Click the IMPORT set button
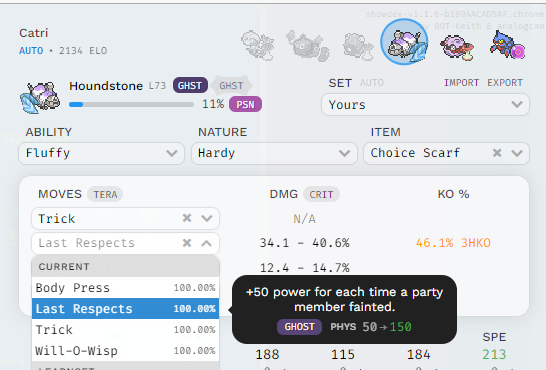Image resolution: width=546 pixels, height=370 pixels. pyautogui.click(x=461, y=83)
